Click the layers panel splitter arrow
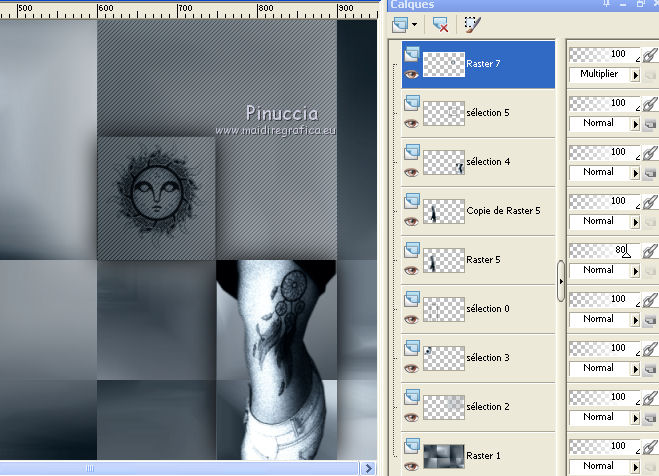The image size is (659, 476). coord(561,281)
